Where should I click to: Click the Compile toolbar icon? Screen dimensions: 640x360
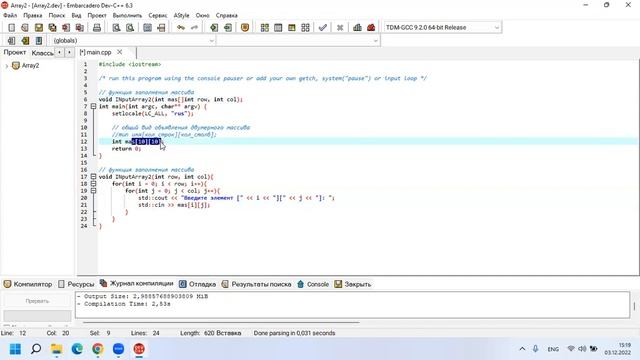point(264,27)
